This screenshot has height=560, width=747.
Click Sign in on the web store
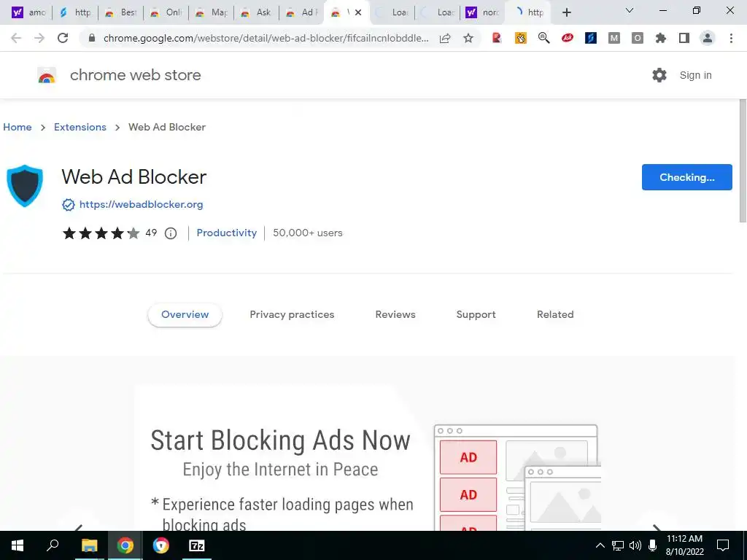tap(695, 75)
